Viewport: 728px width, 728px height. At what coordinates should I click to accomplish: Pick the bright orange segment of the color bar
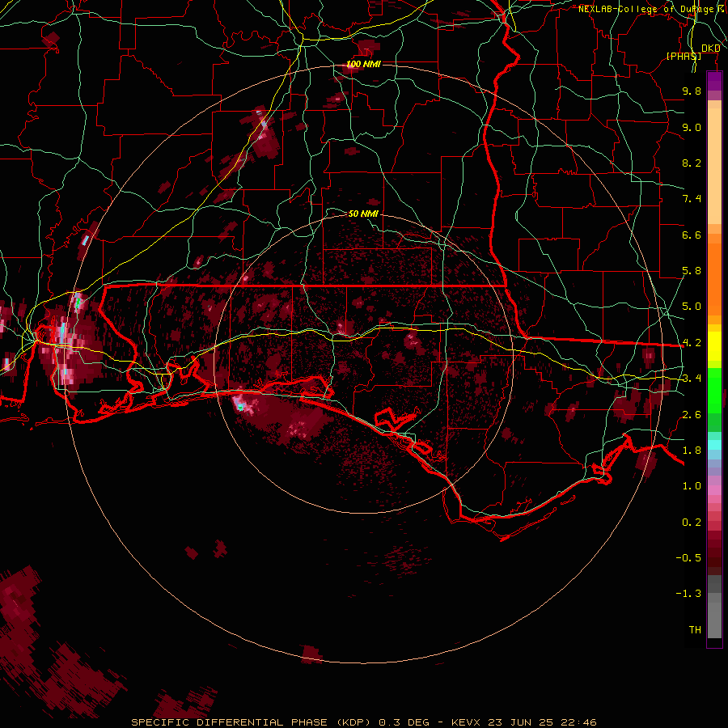[714, 280]
